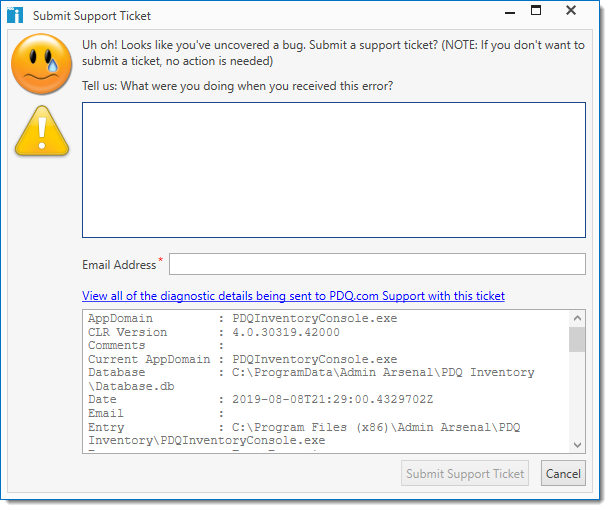Click the yellow warning triangle icon
The height and width of the screenshot is (510, 610).
tap(41, 133)
